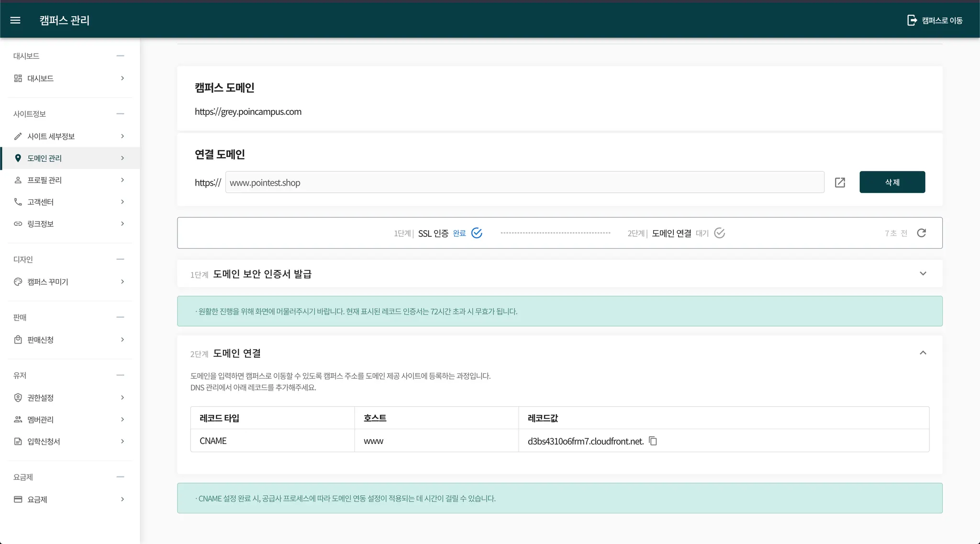Click the SSL 인증 완료 check icon
The width and height of the screenshot is (980, 544).
(x=477, y=233)
